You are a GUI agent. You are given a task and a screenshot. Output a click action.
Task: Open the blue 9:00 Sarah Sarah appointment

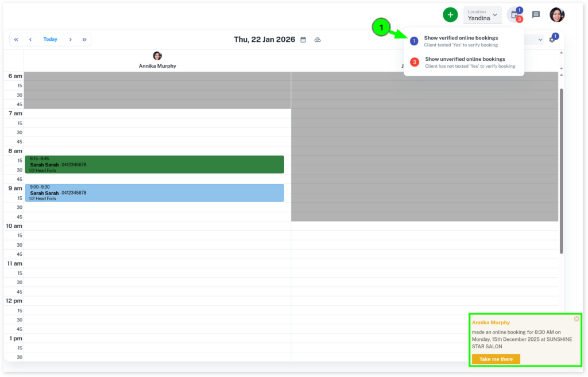pyautogui.click(x=154, y=193)
